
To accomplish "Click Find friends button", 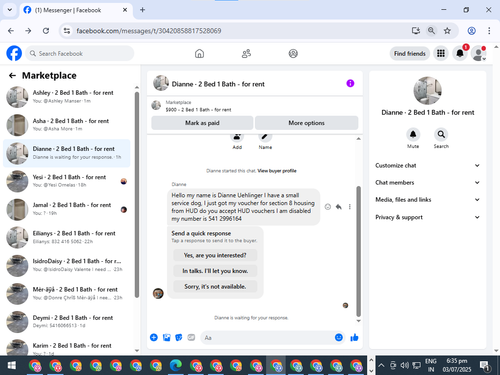I will click(410, 53).
